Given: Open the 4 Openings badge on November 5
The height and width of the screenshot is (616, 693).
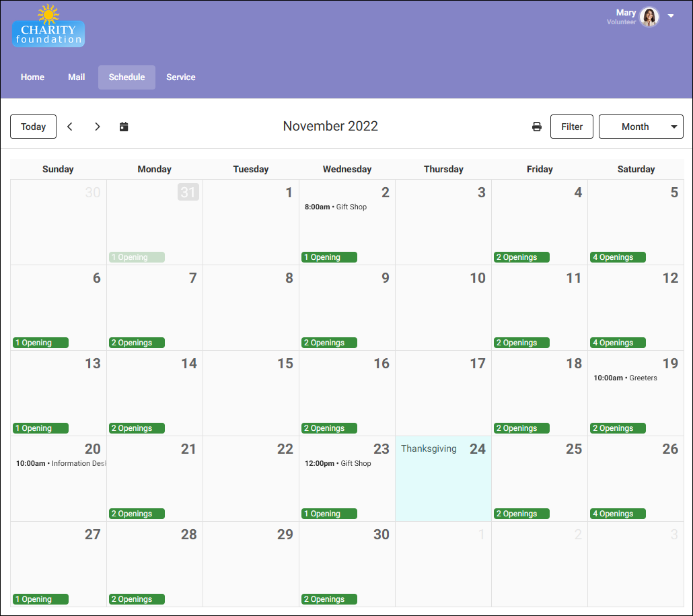Looking at the screenshot, I should [x=617, y=256].
